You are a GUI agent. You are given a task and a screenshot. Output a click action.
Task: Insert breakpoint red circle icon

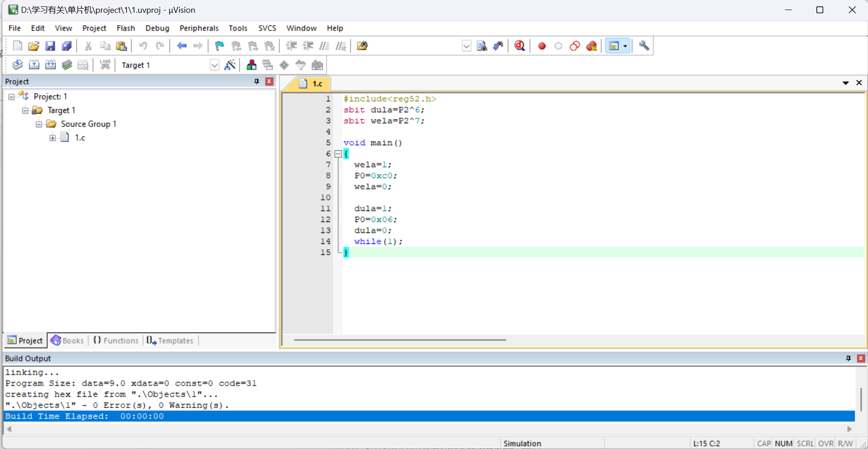(542, 46)
